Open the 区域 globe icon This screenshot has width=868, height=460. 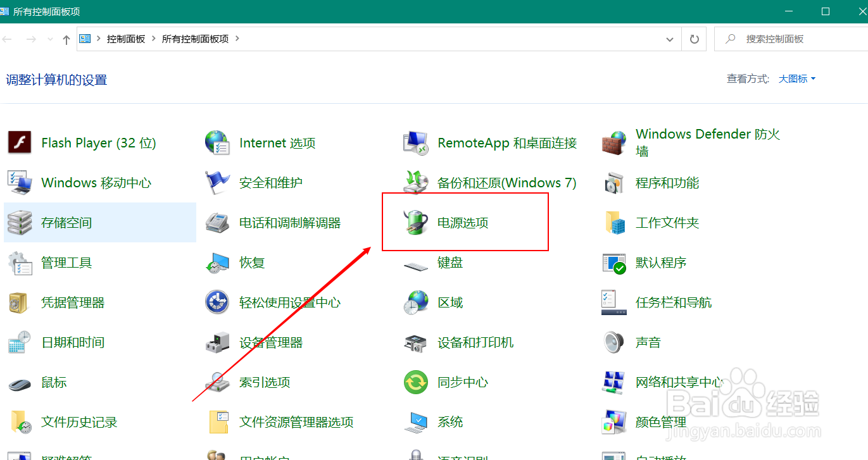tap(415, 302)
